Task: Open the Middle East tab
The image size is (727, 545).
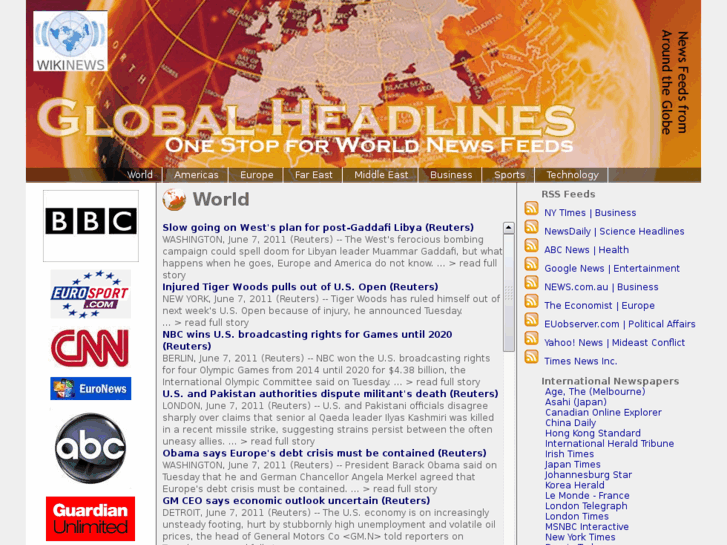Action: pos(381,175)
